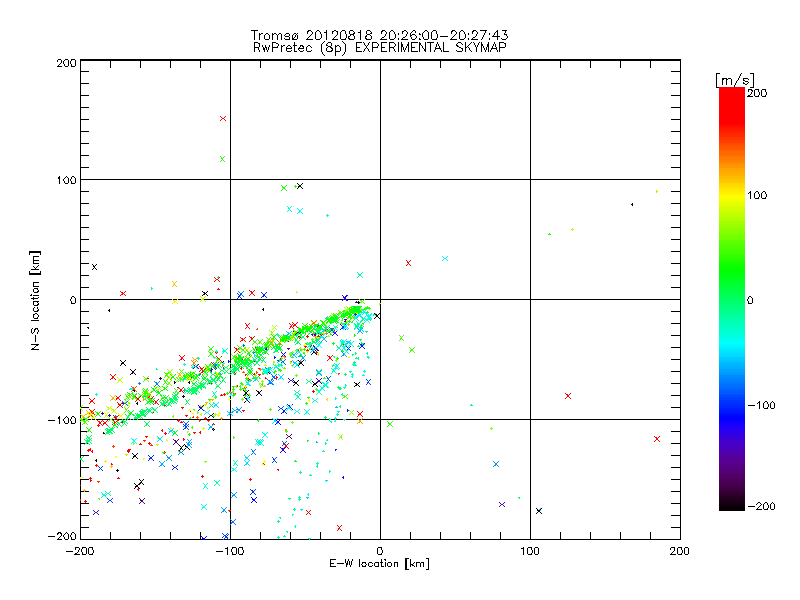Click the x-axis tick label "0"

[x=380, y=551]
